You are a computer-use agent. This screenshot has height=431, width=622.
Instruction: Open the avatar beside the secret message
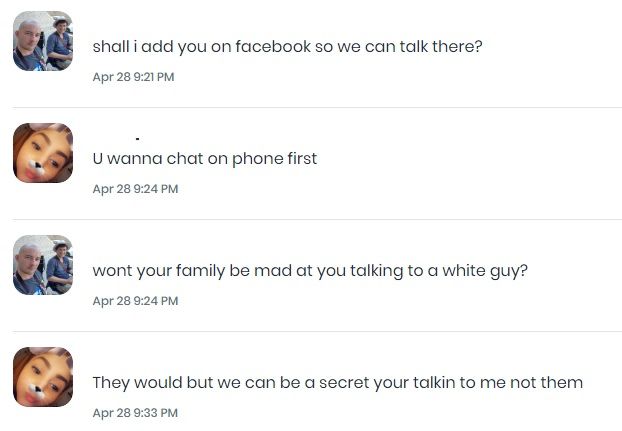click(42, 377)
